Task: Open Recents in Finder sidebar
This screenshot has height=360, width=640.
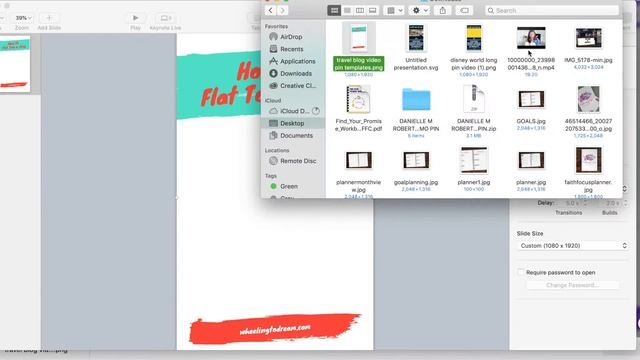Action: (x=291, y=49)
